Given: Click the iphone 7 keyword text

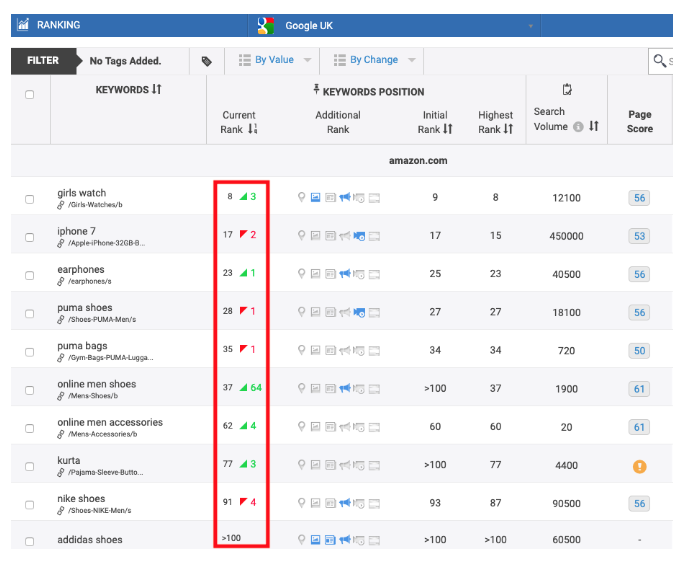Looking at the screenshot, I should pyautogui.click(x=76, y=231).
